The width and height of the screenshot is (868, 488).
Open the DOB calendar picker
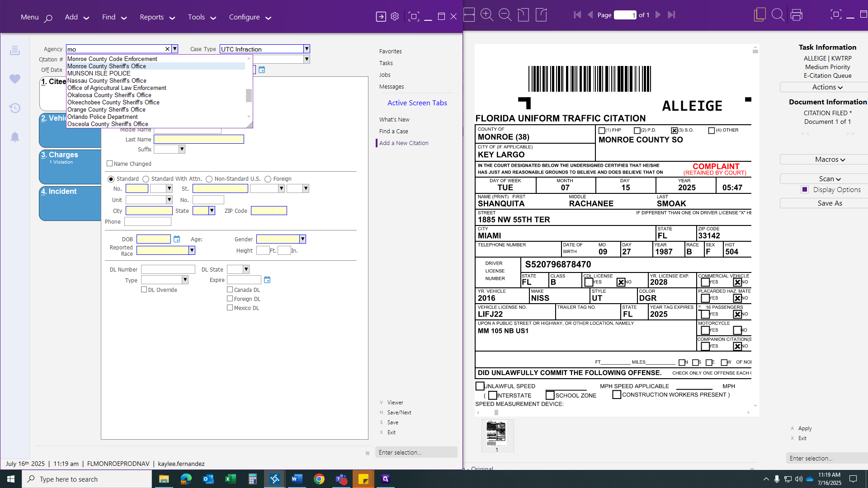click(177, 239)
